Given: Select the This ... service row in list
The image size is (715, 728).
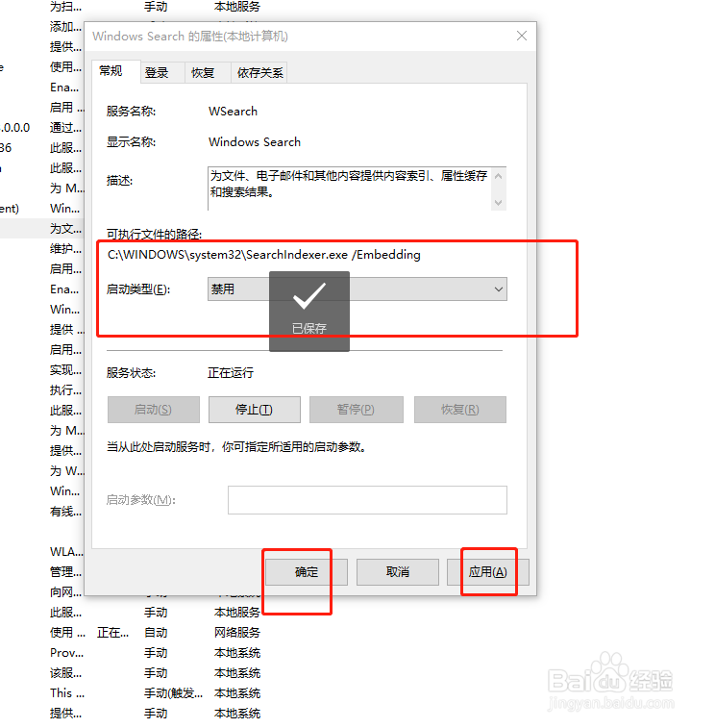Looking at the screenshot, I should coord(67,693).
